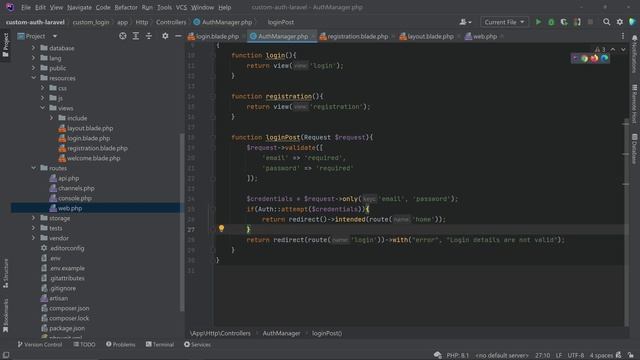
Task: Go to previous highlighted error arrow
Action: click(x=613, y=49)
